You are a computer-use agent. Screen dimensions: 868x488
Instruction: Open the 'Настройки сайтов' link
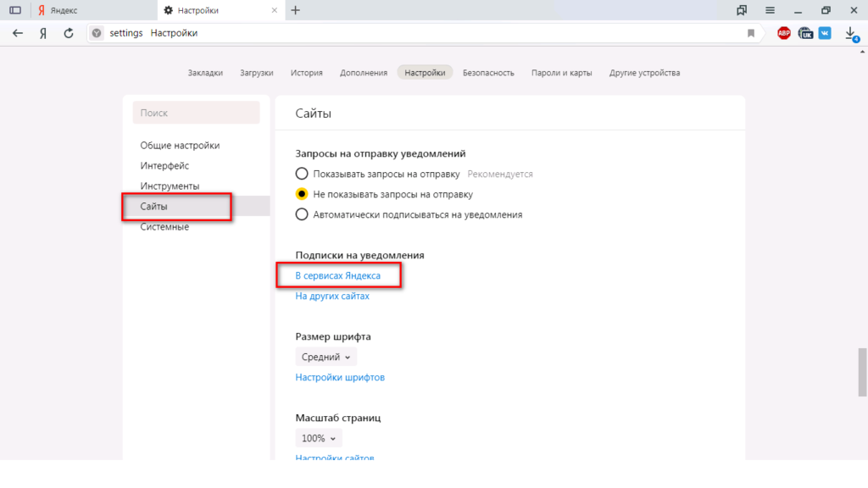pyautogui.click(x=335, y=457)
